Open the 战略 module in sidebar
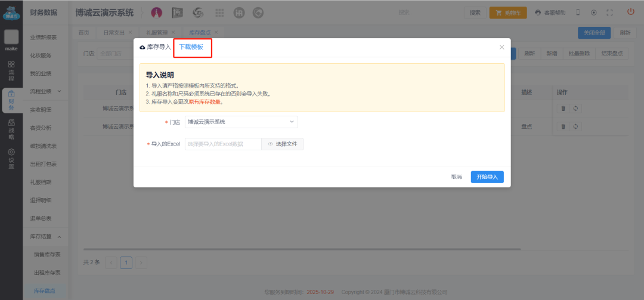This screenshot has height=300, width=644. pyautogui.click(x=11, y=129)
